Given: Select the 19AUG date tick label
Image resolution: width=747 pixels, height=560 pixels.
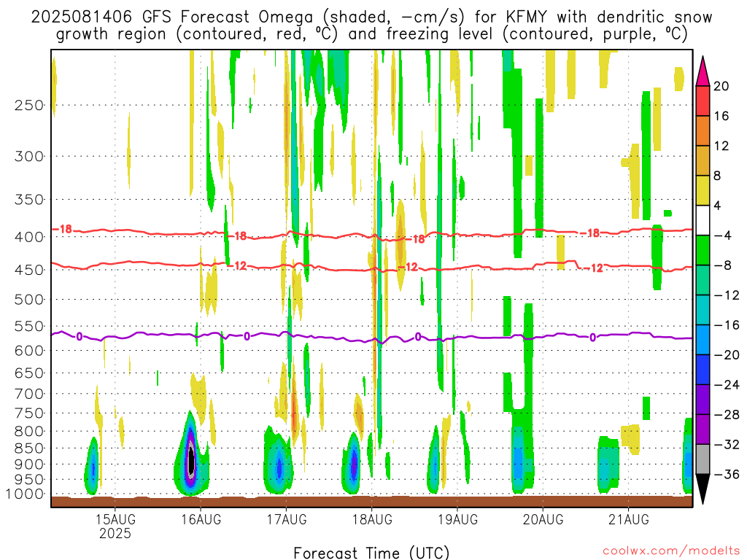Looking at the screenshot, I should [457, 518].
